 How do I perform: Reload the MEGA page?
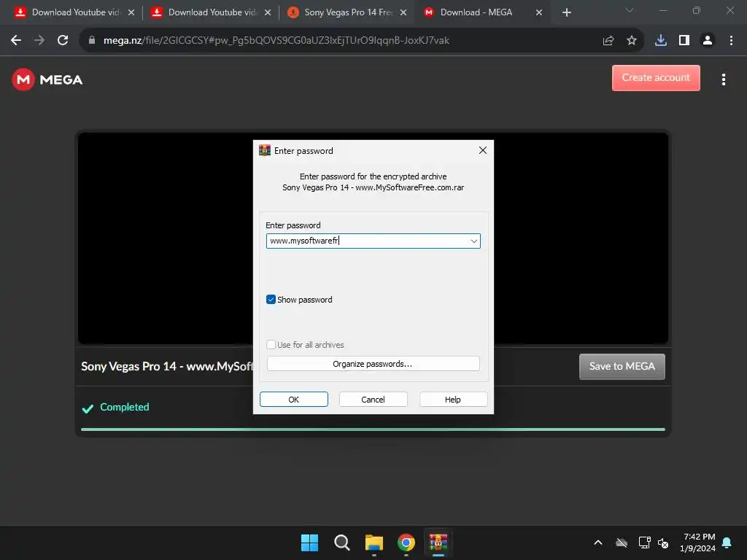tap(63, 41)
